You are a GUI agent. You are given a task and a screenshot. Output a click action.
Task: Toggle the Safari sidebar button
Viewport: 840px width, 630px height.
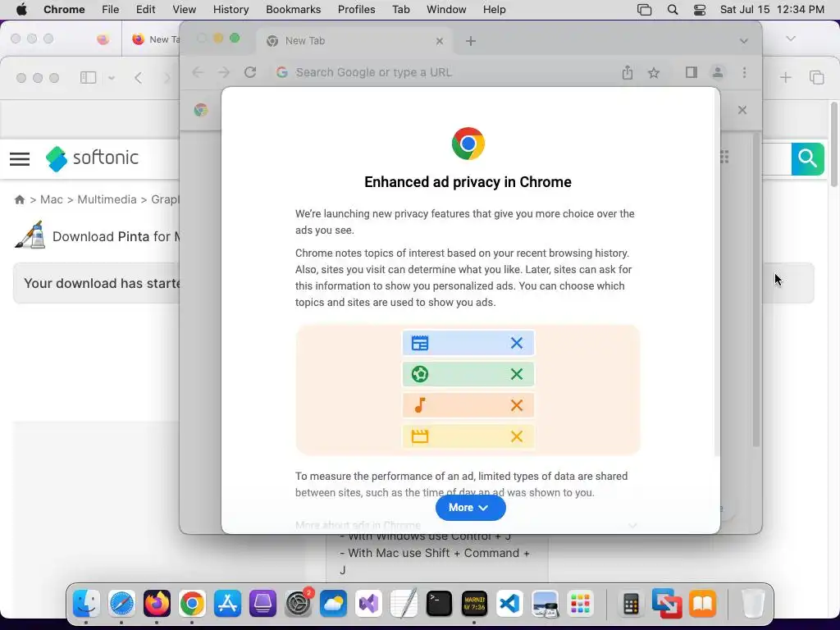[x=88, y=78]
